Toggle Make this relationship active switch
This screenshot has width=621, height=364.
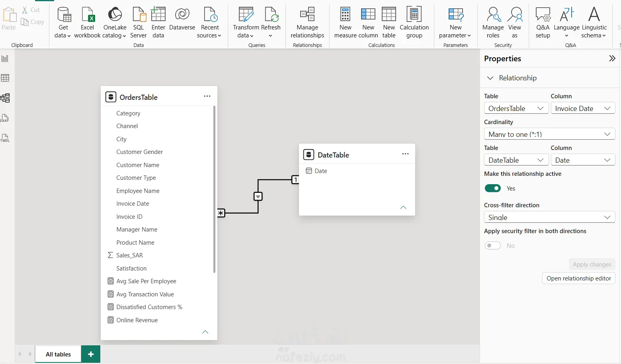pos(493,188)
